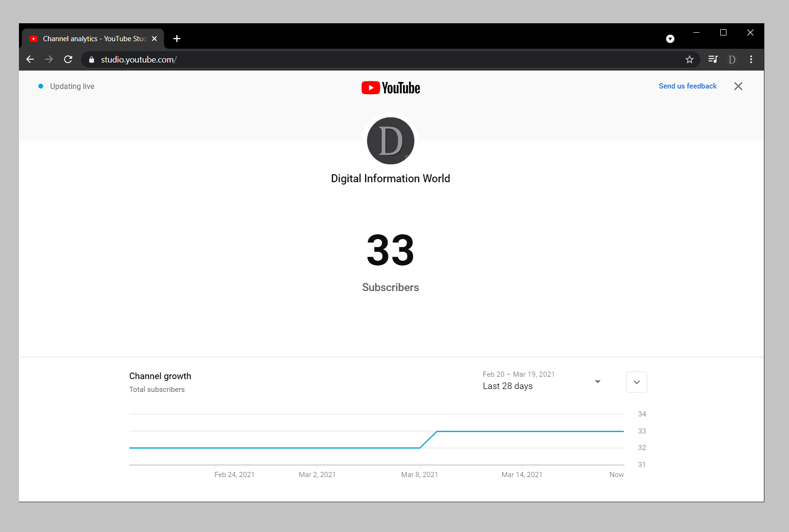Viewport: 789px width, 532px height.
Task: Open the media controls icon in toolbar
Action: click(x=712, y=59)
